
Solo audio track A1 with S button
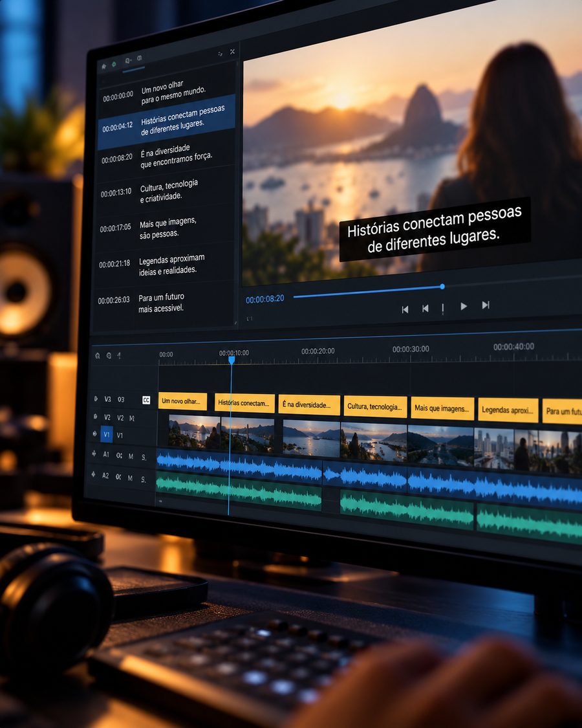pyautogui.click(x=144, y=458)
